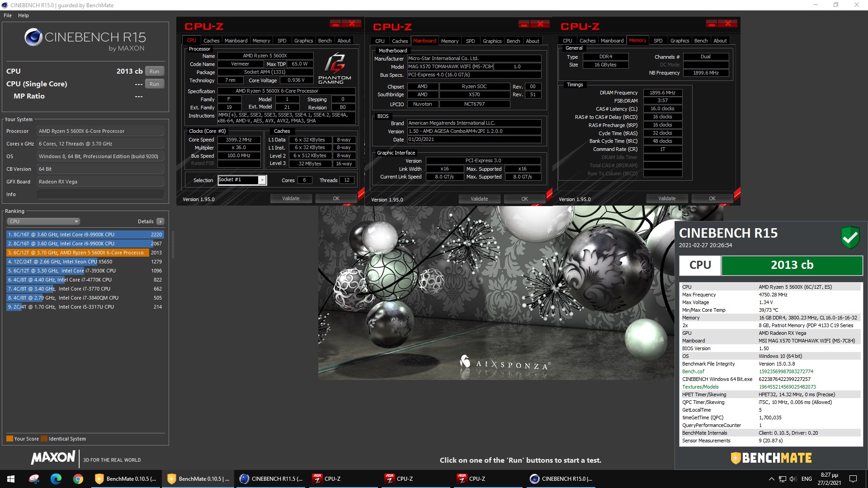
Task: Click the Details arrow button in Ranking
Action: pos(160,221)
